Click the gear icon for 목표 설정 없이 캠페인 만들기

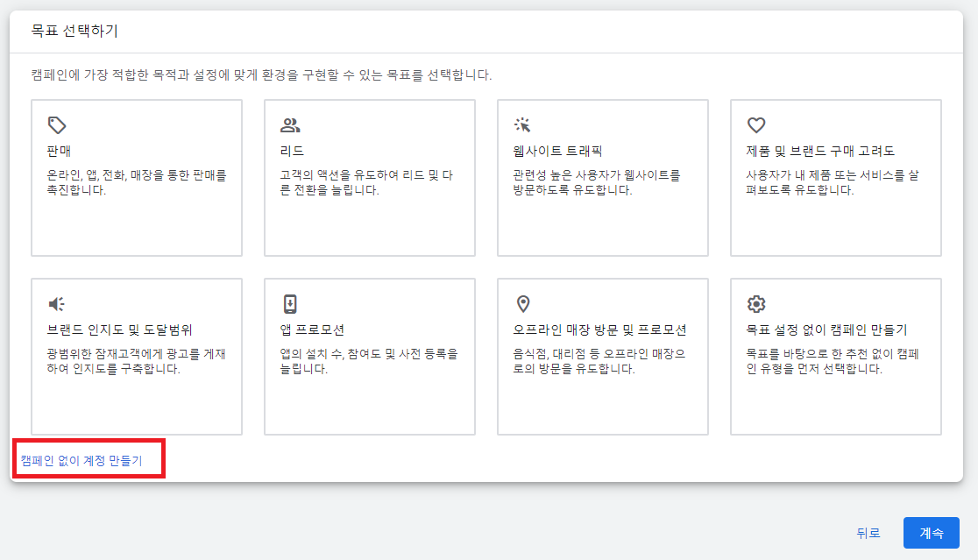pos(757,303)
